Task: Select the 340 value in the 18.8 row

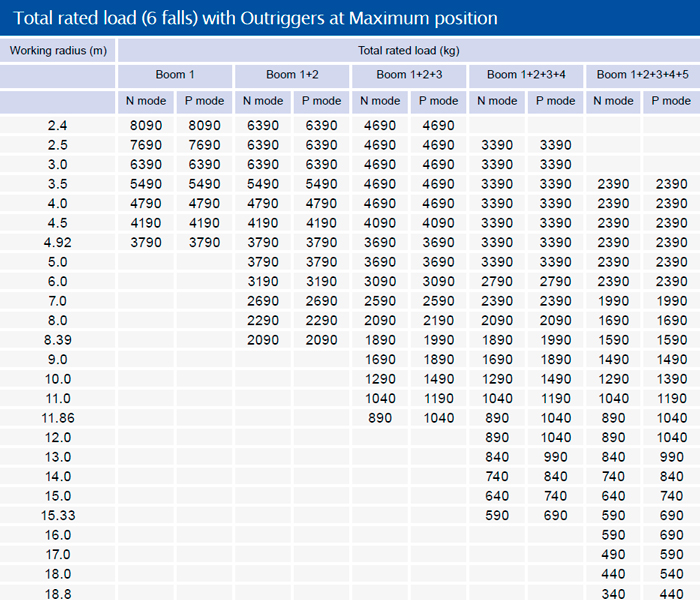Action: (x=614, y=593)
